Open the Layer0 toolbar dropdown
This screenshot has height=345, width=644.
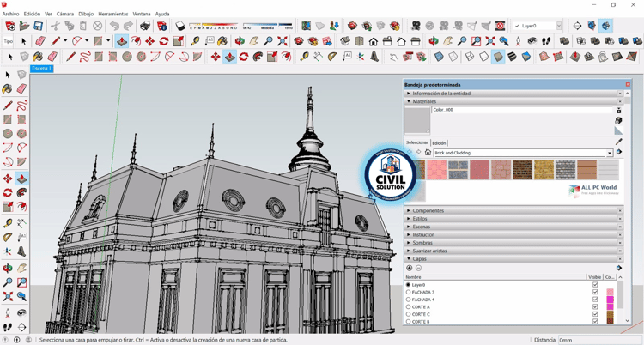[x=559, y=26]
